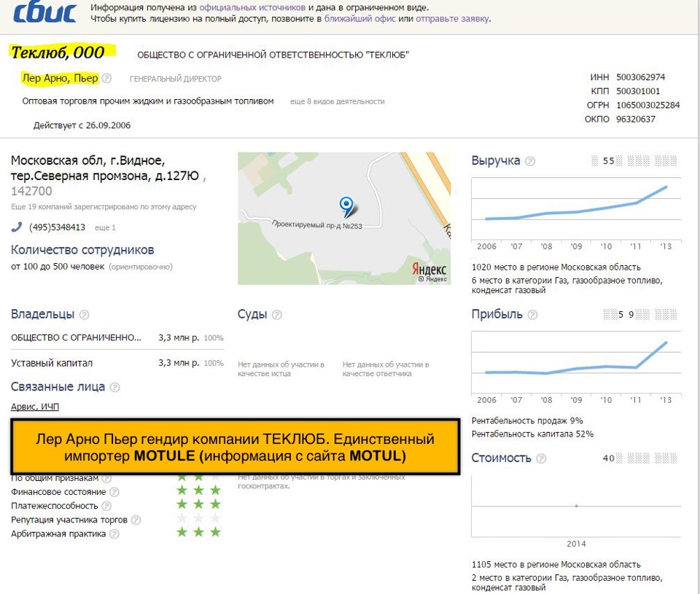Viewport: 700px width, 594px height.
Task: Select the ИНН value 5003062974
Action: [641, 77]
